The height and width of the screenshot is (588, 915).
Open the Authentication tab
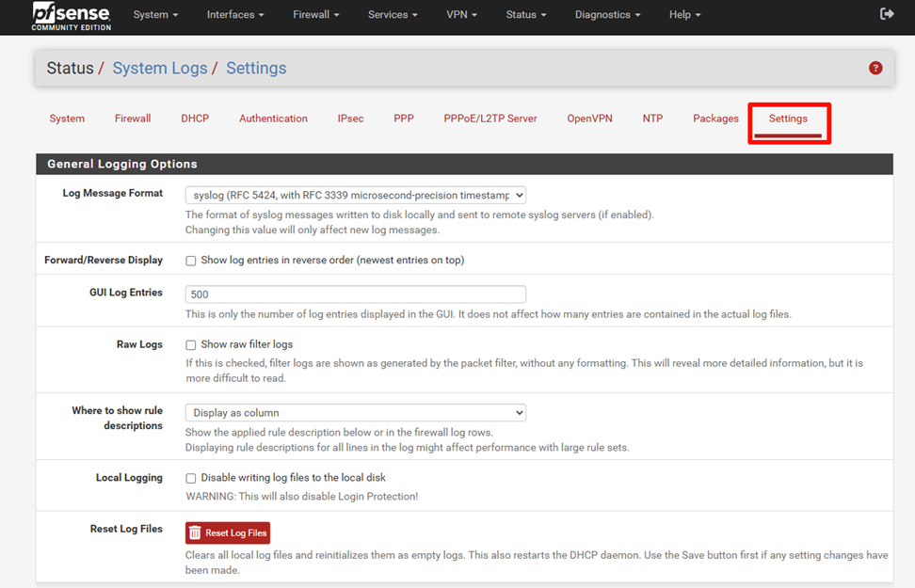pyautogui.click(x=273, y=118)
